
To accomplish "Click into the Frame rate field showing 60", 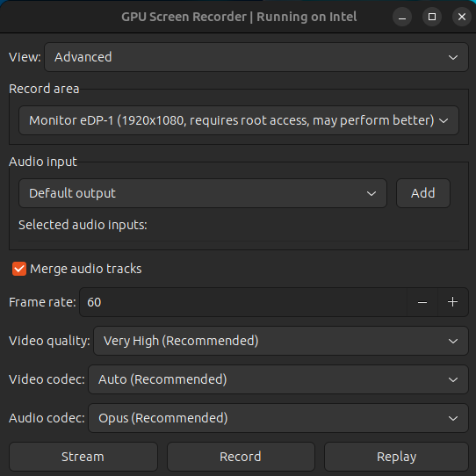I will point(243,302).
